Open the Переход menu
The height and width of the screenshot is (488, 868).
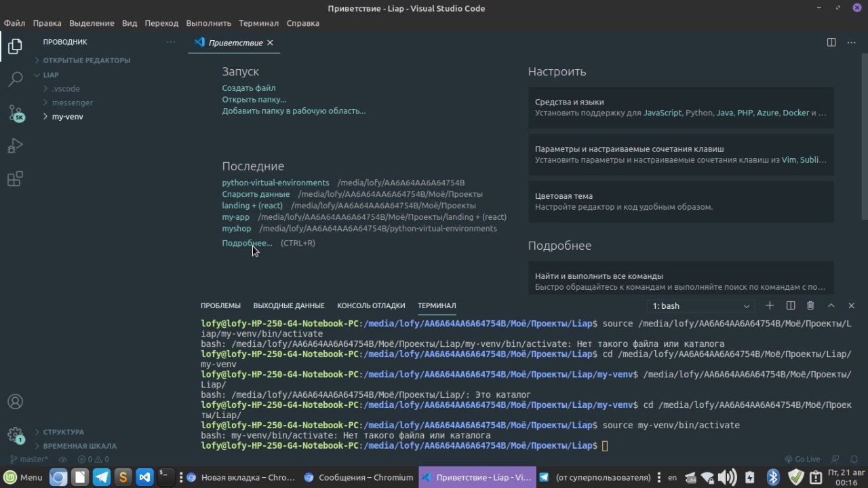pos(161,22)
